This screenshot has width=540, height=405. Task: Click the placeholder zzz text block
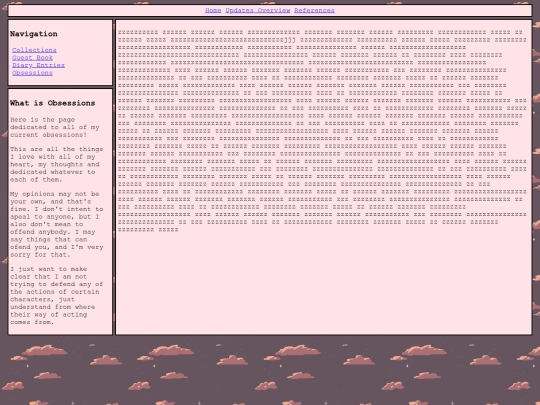322,131
